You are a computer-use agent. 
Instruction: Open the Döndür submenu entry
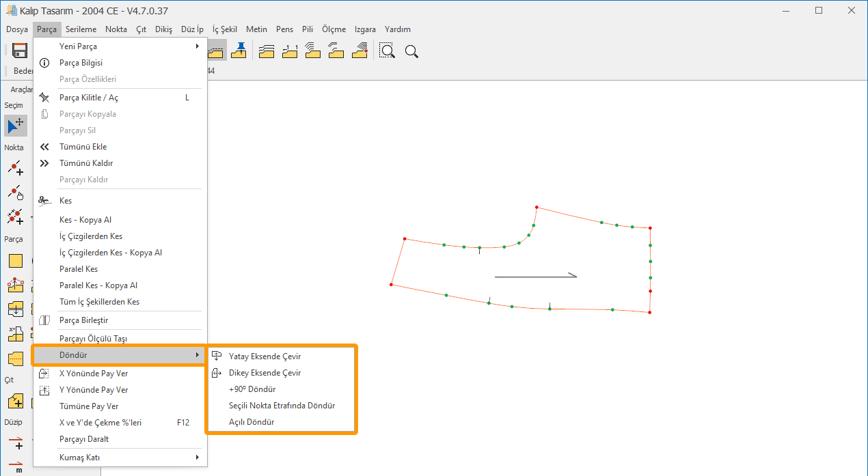120,355
